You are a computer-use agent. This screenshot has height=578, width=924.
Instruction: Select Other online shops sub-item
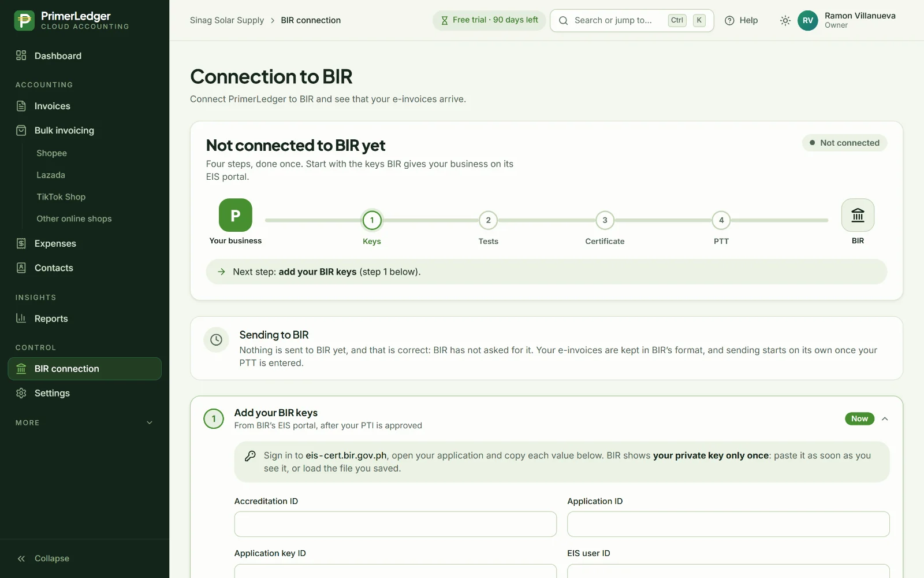[x=74, y=219]
